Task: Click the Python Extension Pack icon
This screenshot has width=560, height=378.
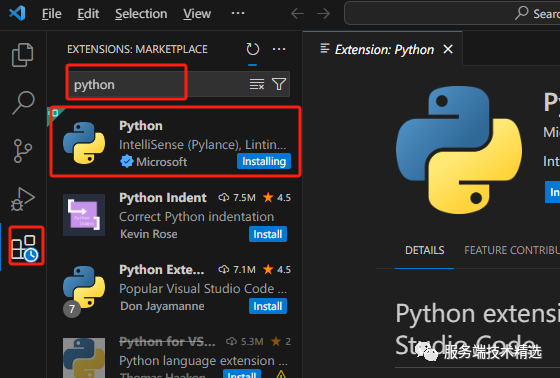Action: 84,287
